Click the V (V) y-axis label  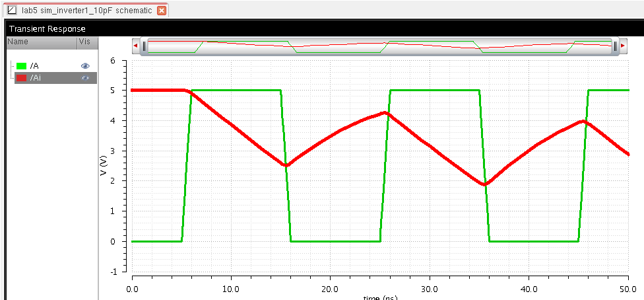(104, 166)
